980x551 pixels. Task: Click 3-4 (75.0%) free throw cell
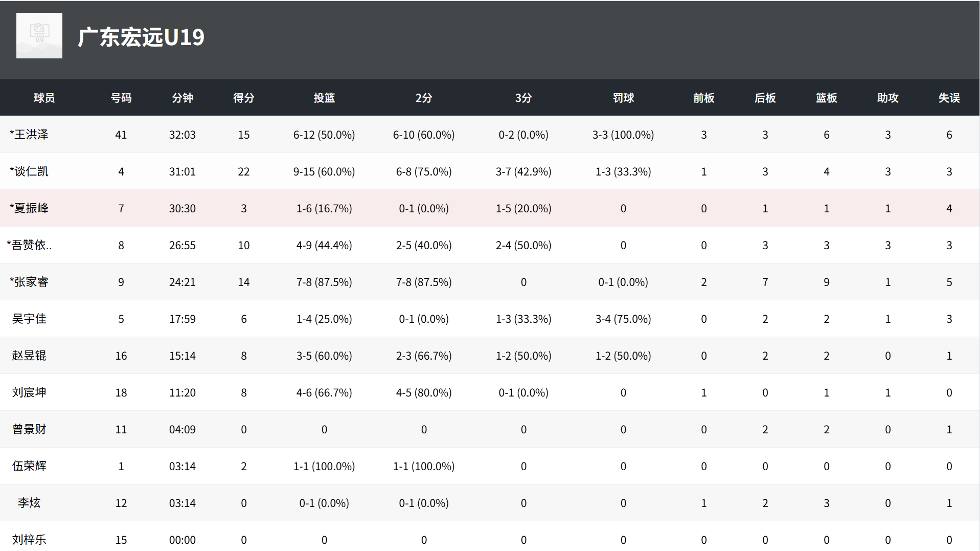click(623, 319)
